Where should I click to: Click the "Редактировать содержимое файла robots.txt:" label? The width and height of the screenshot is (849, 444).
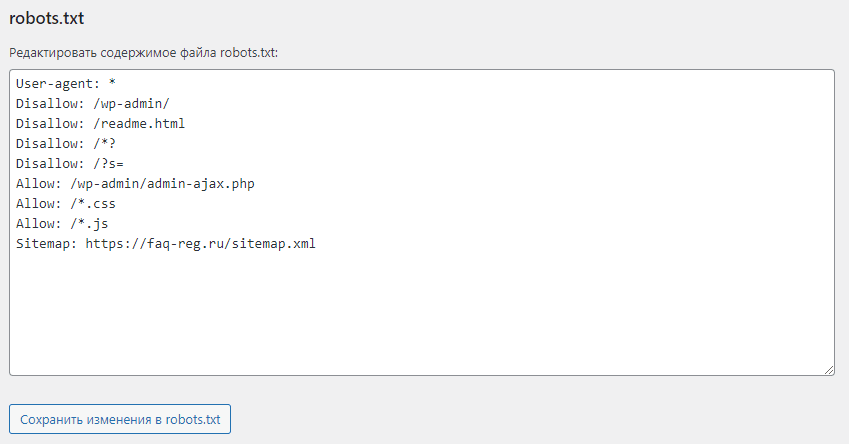[143, 53]
